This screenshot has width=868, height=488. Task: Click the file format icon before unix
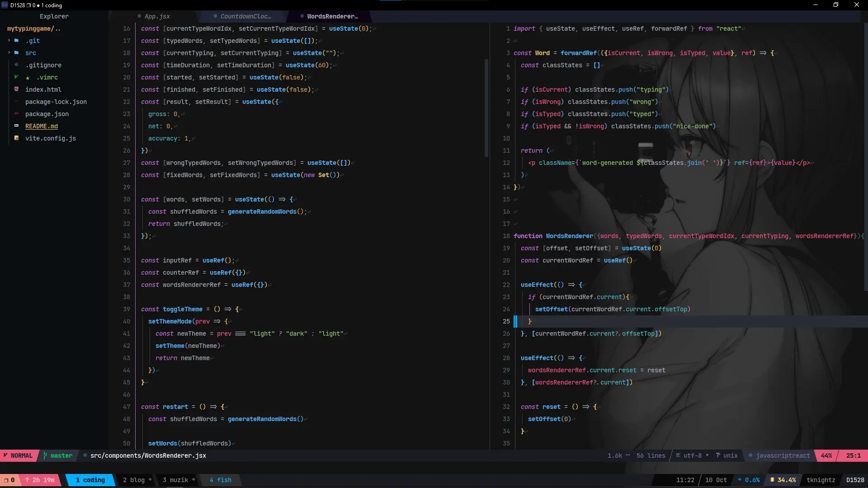[x=718, y=455]
